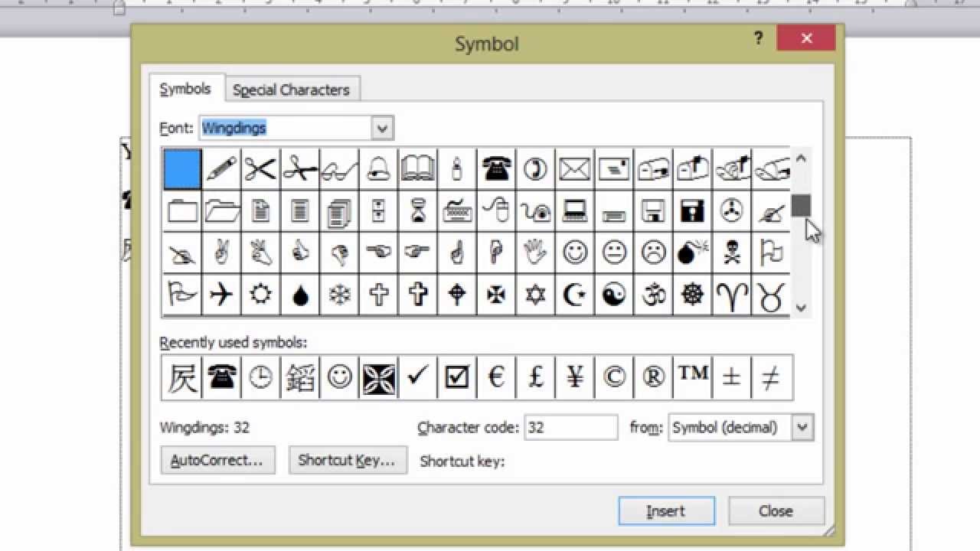Choose the recently used euro symbol
The width and height of the screenshot is (980, 551).
pyautogui.click(x=496, y=377)
